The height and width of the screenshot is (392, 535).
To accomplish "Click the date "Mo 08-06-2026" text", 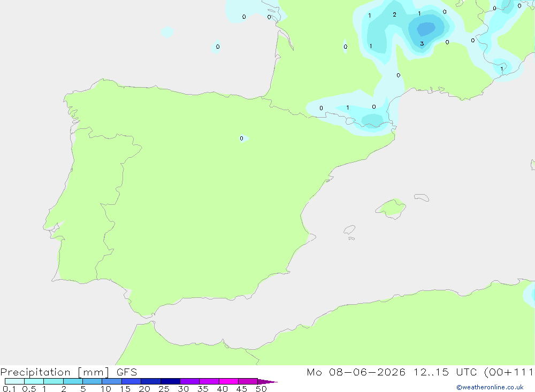I will [x=356, y=372].
